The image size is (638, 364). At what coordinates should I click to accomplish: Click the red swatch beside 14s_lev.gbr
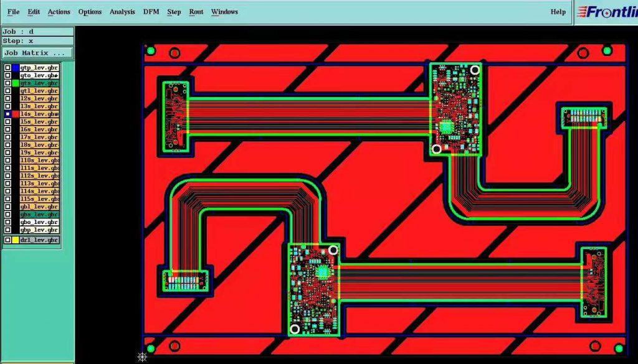[17, 114]
